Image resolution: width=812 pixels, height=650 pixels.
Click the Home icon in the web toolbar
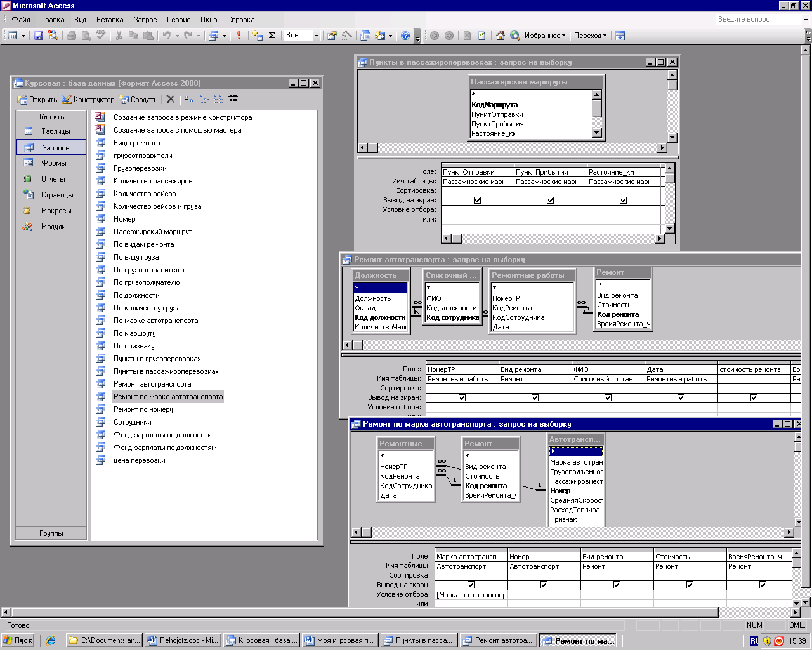[x=500, y=36]
